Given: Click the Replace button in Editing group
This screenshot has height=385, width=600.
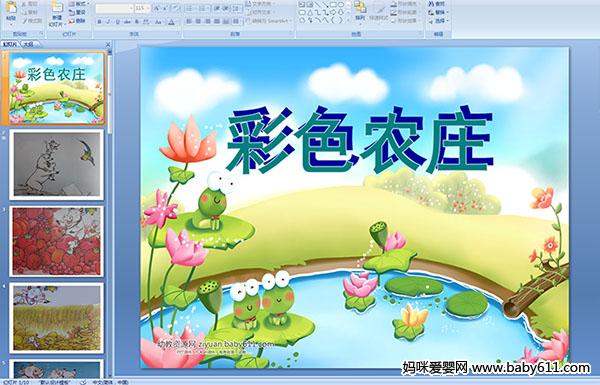Looking at the screenshot, I should click(438, 12).
